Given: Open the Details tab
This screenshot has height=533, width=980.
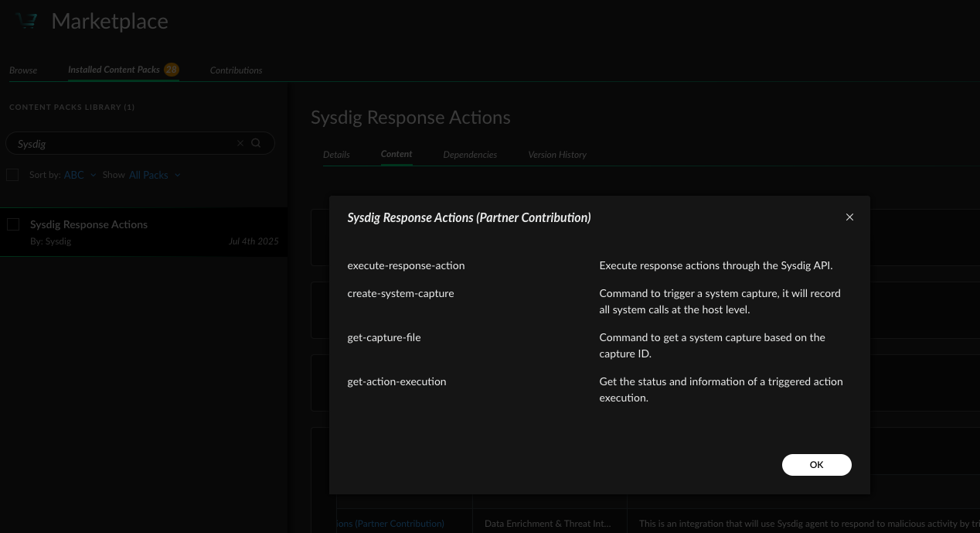Looking at the screenshot, I should 336,155.
